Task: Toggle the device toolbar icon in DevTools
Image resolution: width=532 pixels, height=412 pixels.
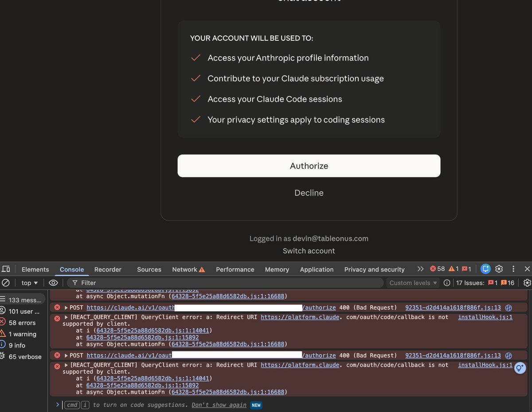Action: [x=6, y=269]
